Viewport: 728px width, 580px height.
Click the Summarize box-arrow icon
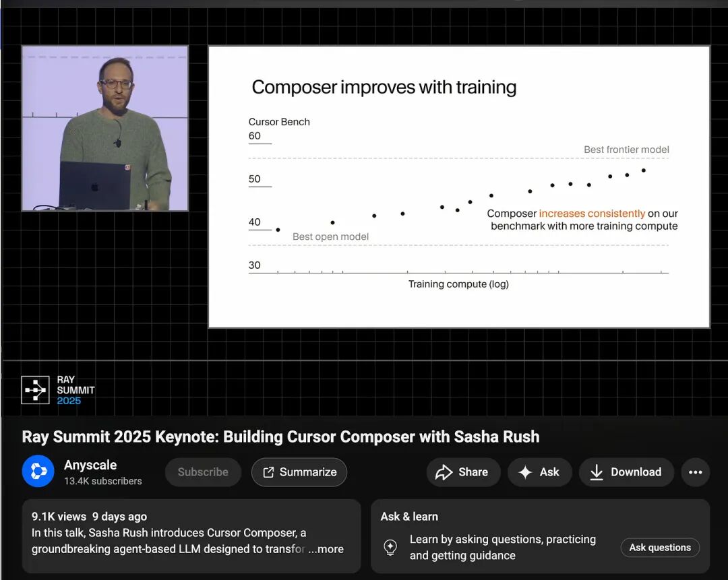pyautogui.click(x=267, y=472)
